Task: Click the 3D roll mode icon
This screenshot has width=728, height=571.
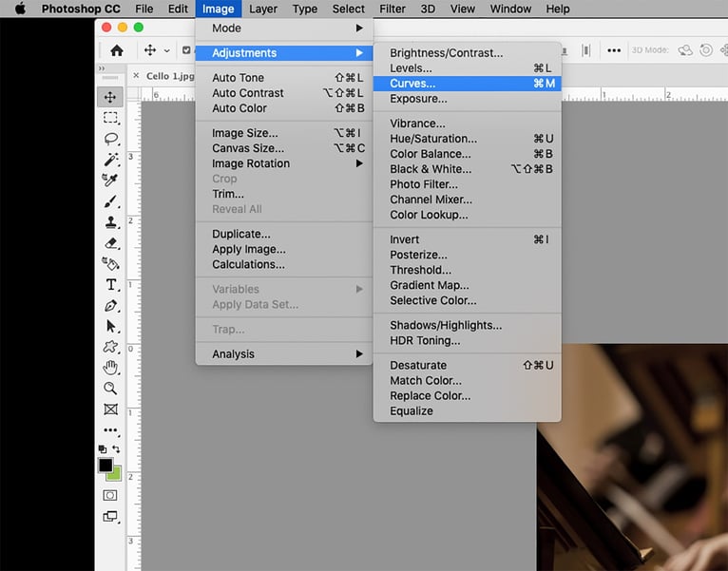Action: (x=706, y=50)
